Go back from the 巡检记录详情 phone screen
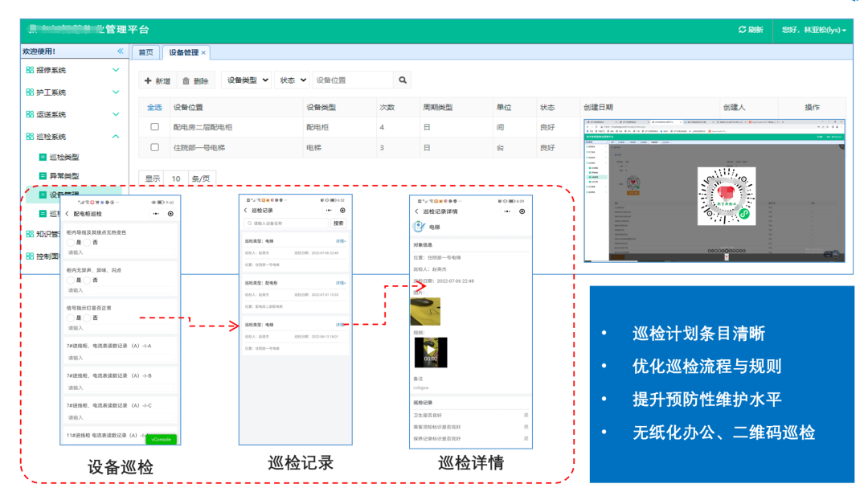 point(417,211)
